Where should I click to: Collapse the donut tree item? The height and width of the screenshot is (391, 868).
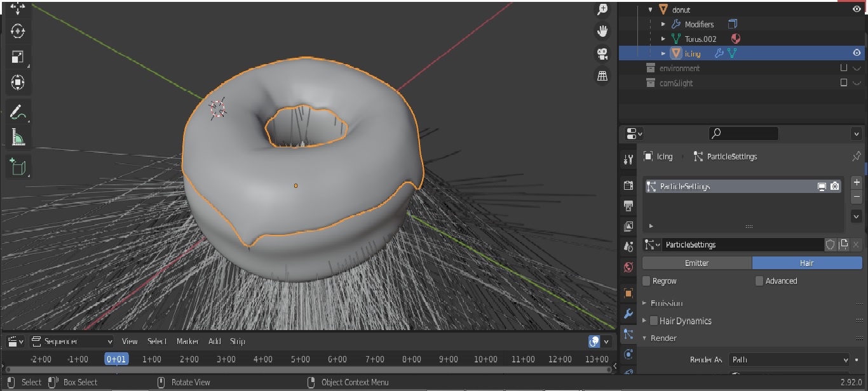[650, 10]
